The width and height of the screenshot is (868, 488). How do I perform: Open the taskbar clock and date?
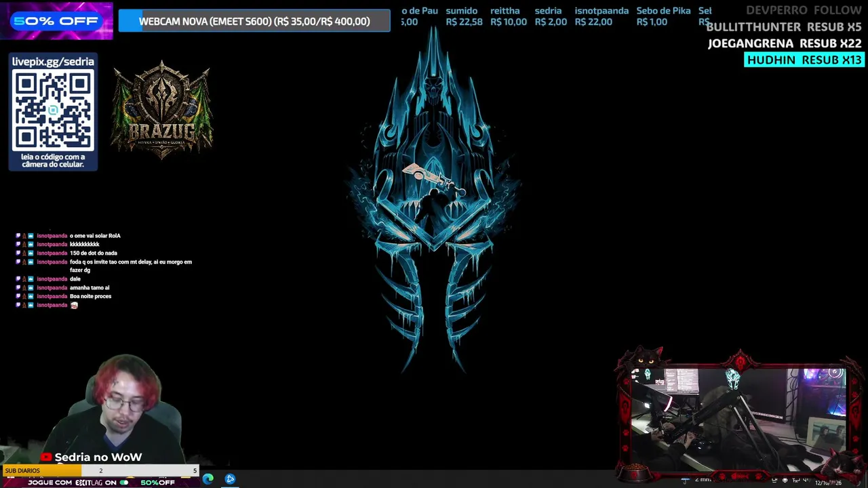[829, 482]
